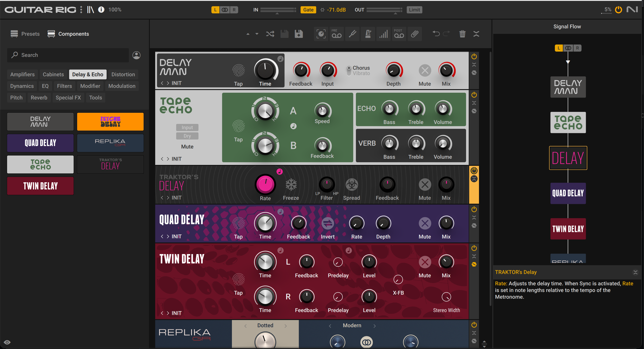Click the Invert button in Quad Delay

328,223
